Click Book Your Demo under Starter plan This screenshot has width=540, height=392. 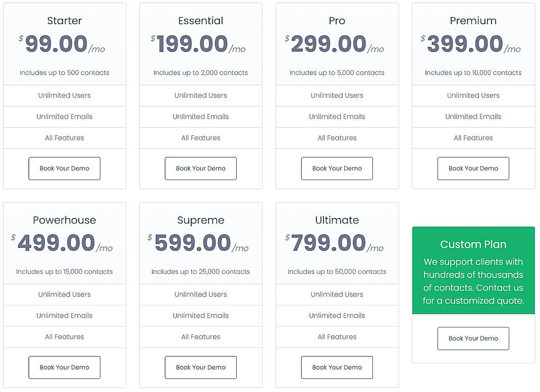tap(64, 168)
